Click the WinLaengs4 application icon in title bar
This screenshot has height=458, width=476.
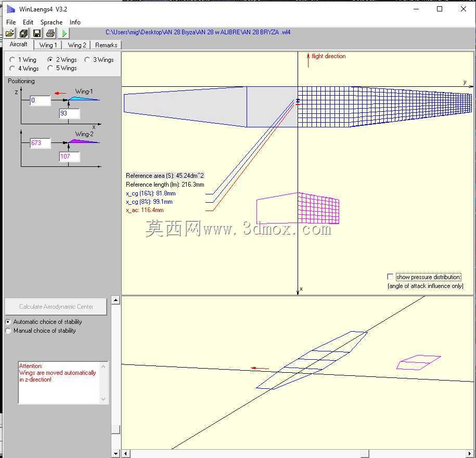(10, 9)
